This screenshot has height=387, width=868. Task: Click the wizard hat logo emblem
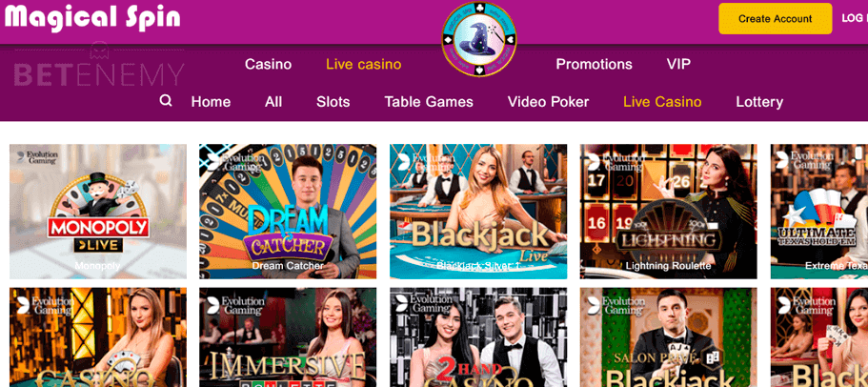(x=479, y=39)
